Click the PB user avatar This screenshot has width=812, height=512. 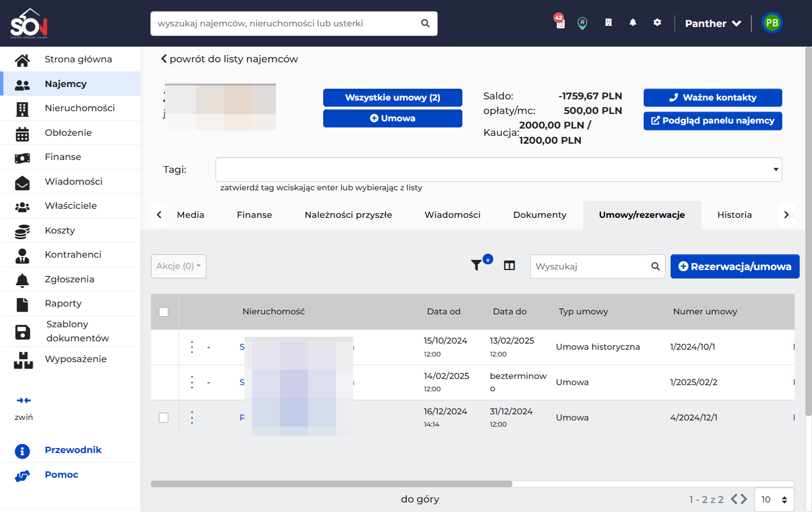point(772,23)
